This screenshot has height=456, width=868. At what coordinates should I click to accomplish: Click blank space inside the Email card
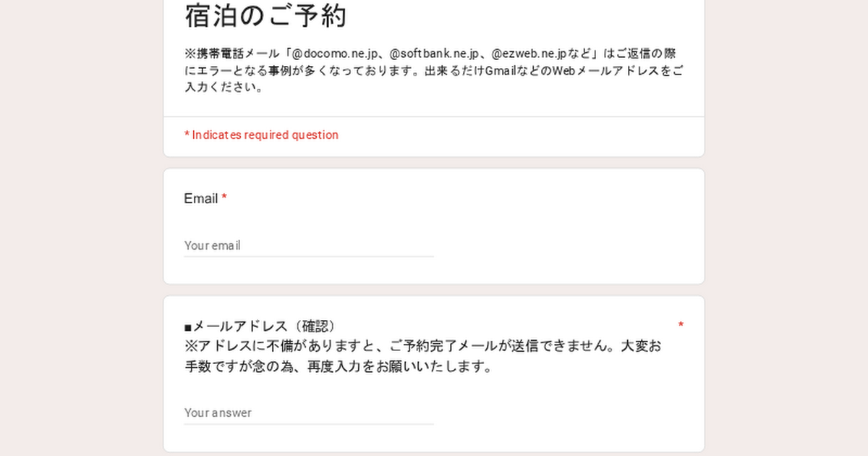pos(564,232)
